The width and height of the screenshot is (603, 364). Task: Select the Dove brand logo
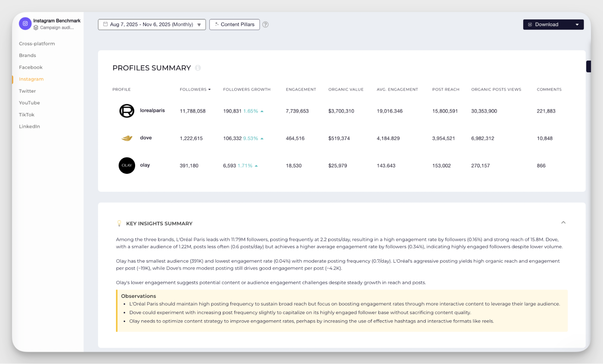127,138
